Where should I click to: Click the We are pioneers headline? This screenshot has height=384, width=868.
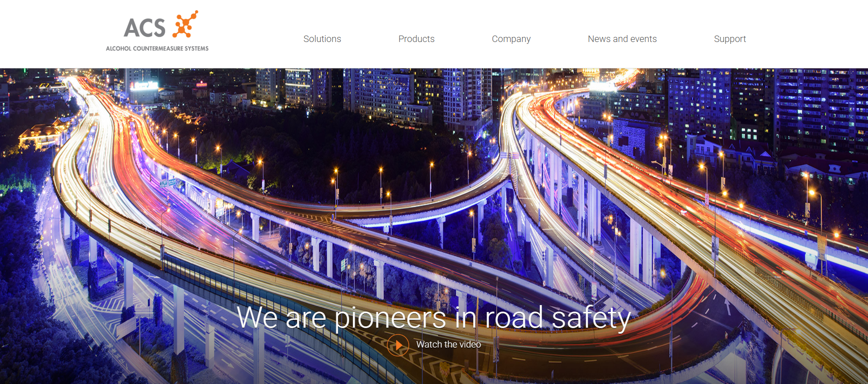(x=434, y=318)
